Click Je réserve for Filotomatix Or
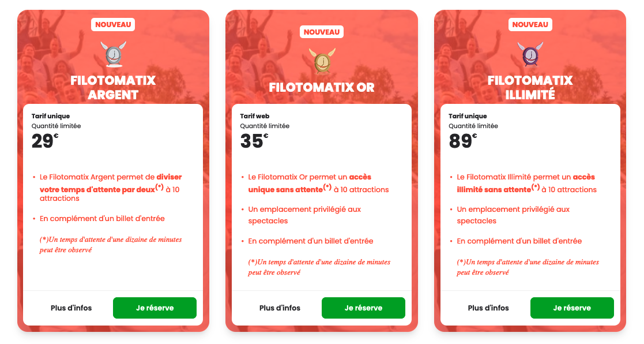Screen dimensions: 644x344 pyautogui.click(x=363, y=308)
